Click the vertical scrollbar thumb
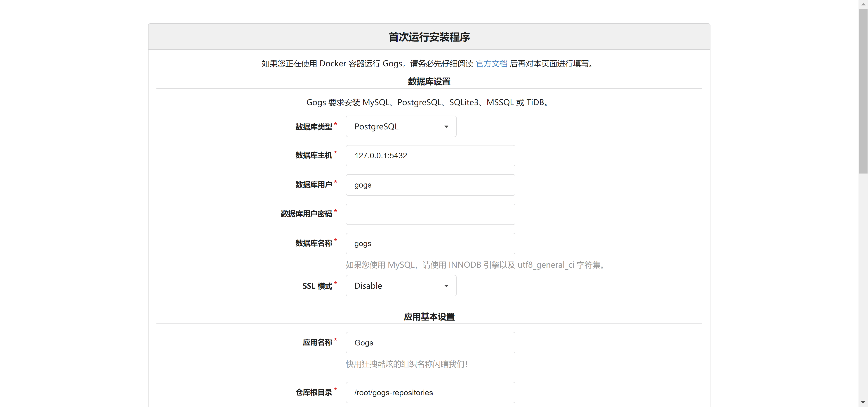 point(863,91)
